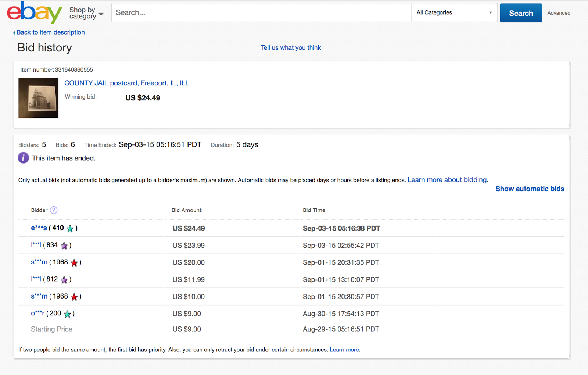Click the blue Search button

(x=521, y=13)
